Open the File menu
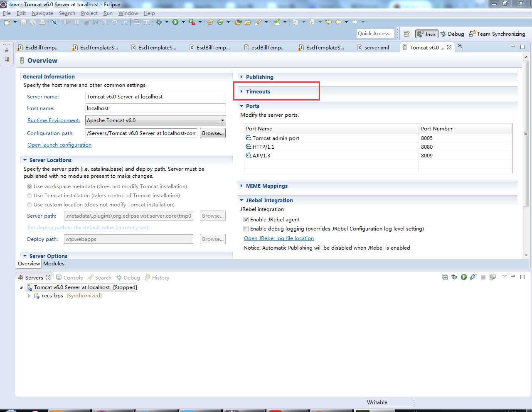Screen dimensions: 532x412 click(7, 13)
